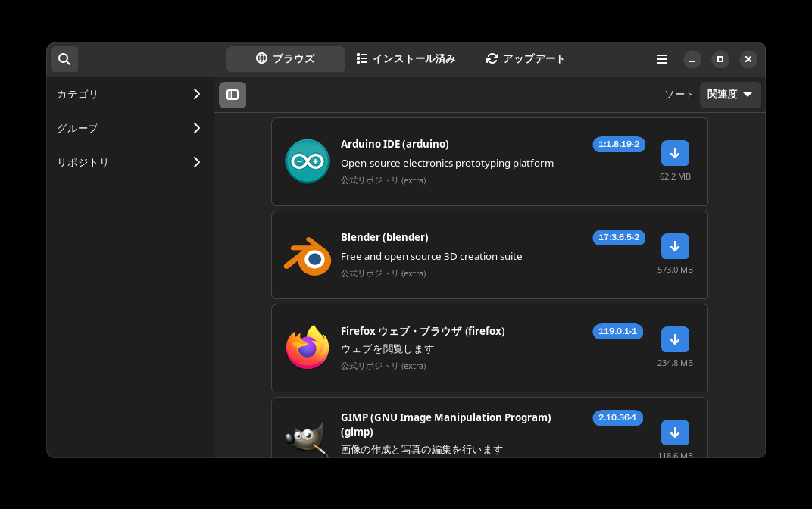Click the Blender app logo
Viewport: 812px width, 509px height.
(308, 256)
